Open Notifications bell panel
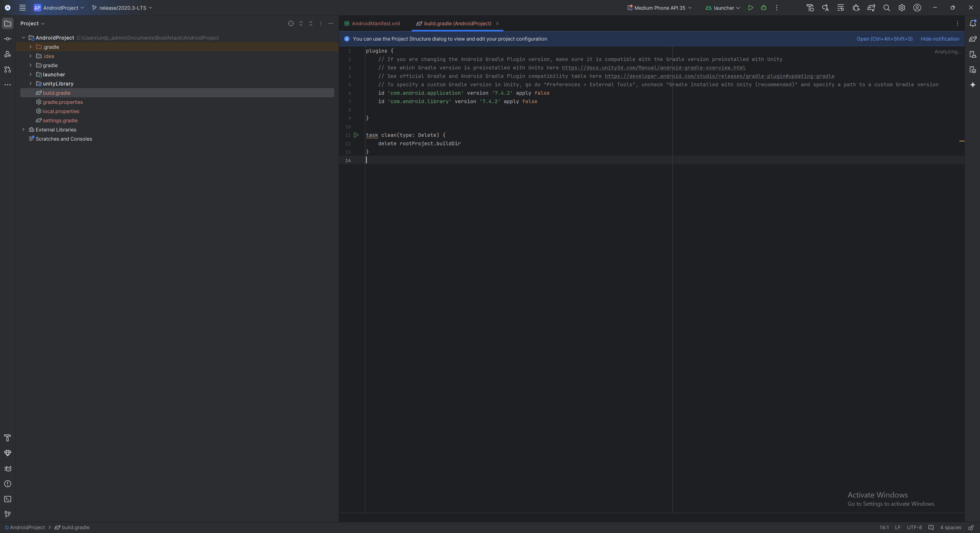Screen dimensions: 980x533 pos(972,23)
